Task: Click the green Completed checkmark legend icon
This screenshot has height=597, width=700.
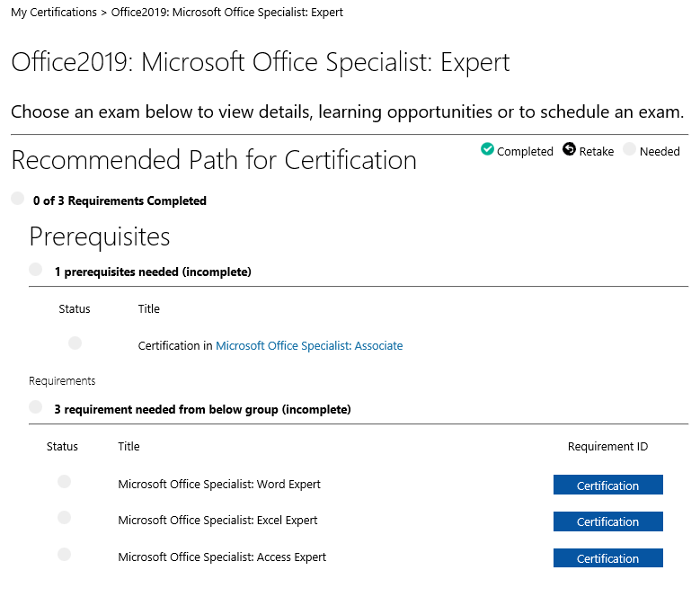Action: click(487, 149)
